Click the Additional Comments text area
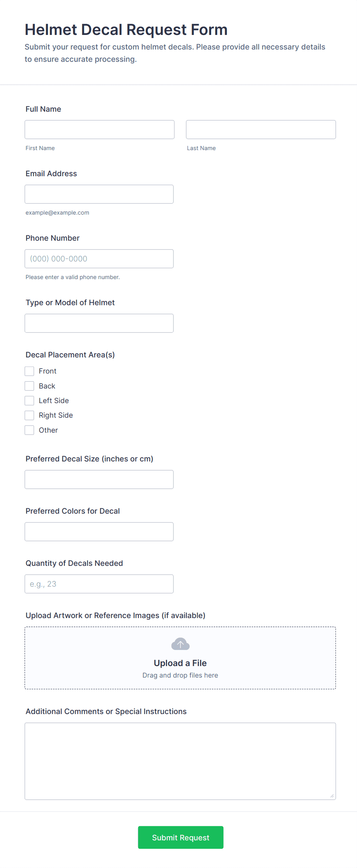Screen dimensions: 357x868 (x=180, y=760)
